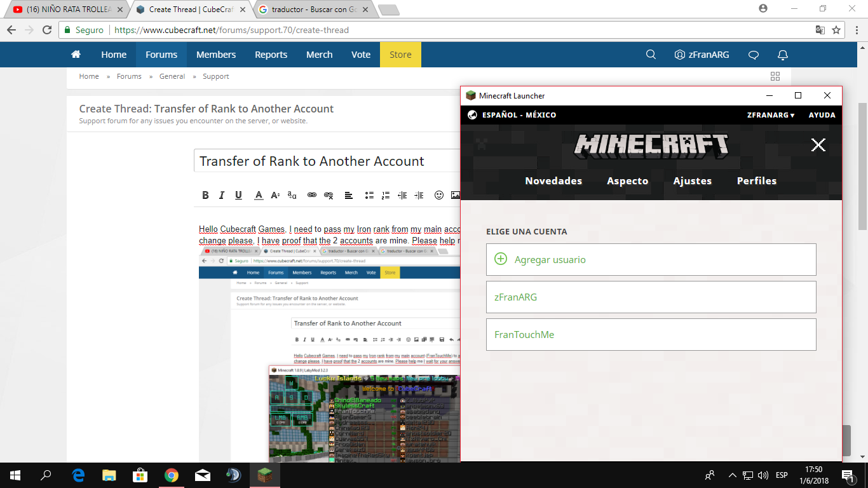
Task: Open the smilies picker
Action: 439,195
